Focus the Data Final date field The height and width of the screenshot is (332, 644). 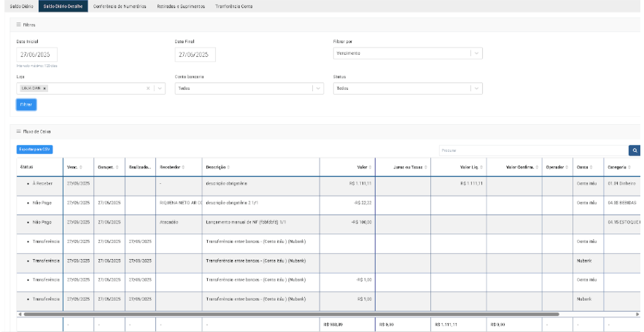195,55
